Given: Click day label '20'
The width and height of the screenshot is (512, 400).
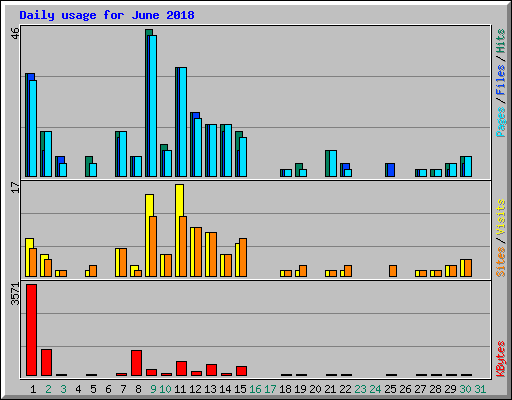Looking at the screenshot, I should pos(315,389).
